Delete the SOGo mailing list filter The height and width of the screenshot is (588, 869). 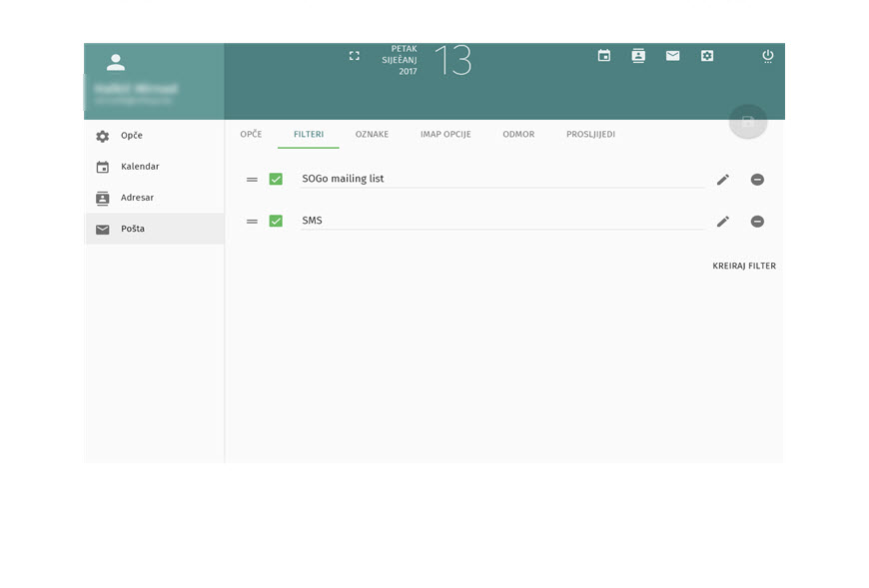click(757, 180)
